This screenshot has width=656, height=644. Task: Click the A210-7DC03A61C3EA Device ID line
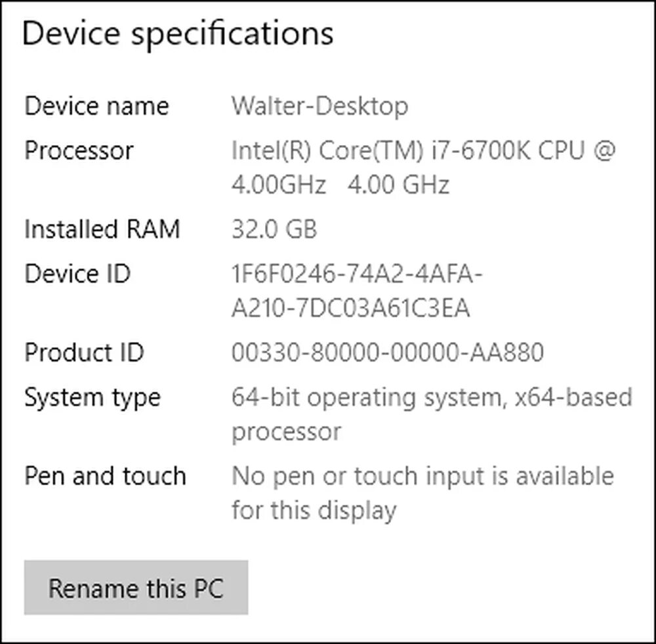pos(350,309)
